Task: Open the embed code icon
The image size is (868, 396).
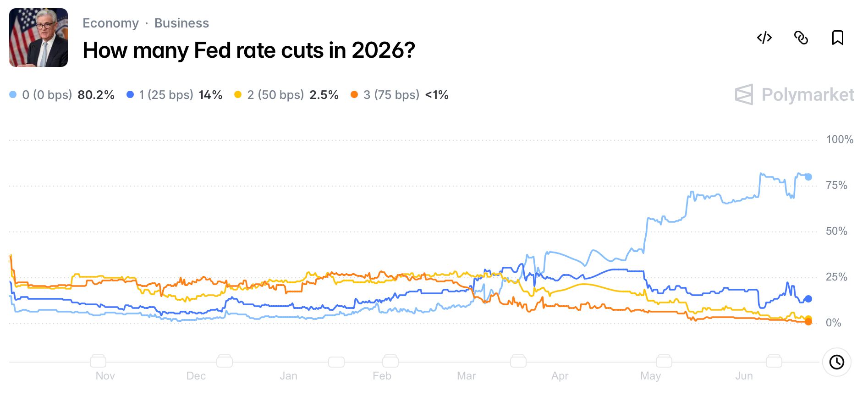Action: 764,38
